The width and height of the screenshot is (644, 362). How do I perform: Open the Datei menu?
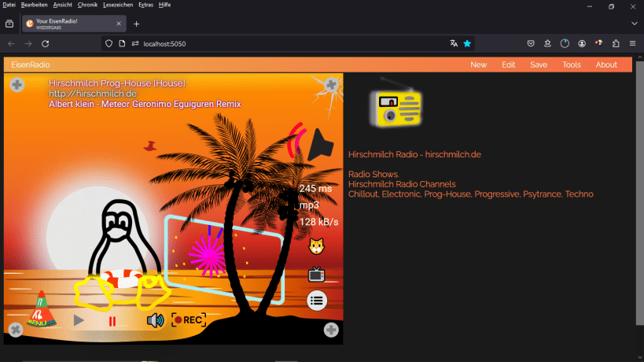click(x=9, y=5)
